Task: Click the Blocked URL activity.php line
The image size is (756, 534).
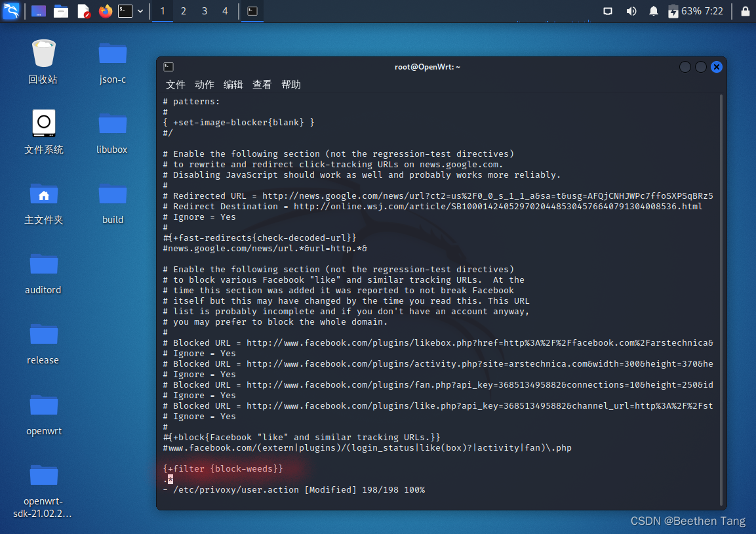Action: [438, 363]
